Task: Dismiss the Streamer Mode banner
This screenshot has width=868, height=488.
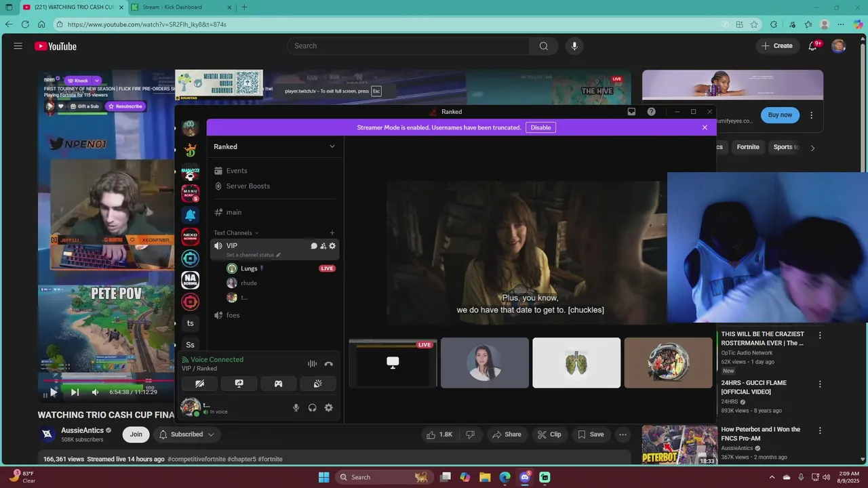Action: tap(705, 127)
